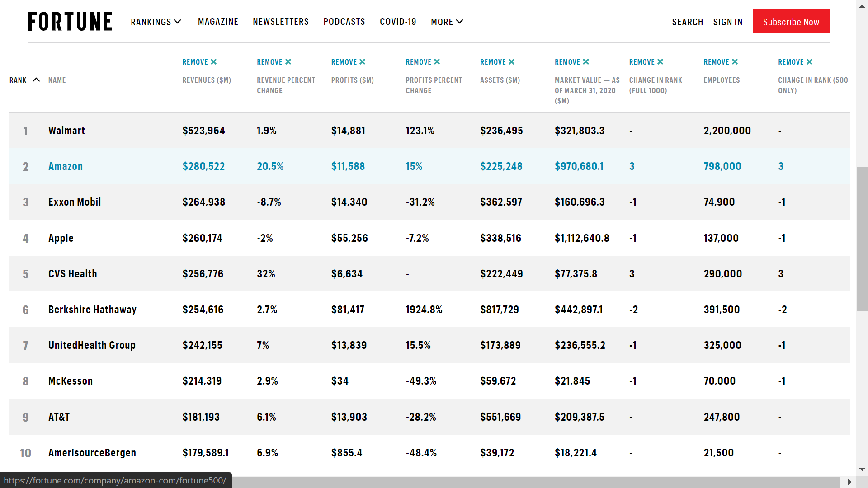
Task: Click the Subscribe Now button
Action: click(x=791, y=22)
